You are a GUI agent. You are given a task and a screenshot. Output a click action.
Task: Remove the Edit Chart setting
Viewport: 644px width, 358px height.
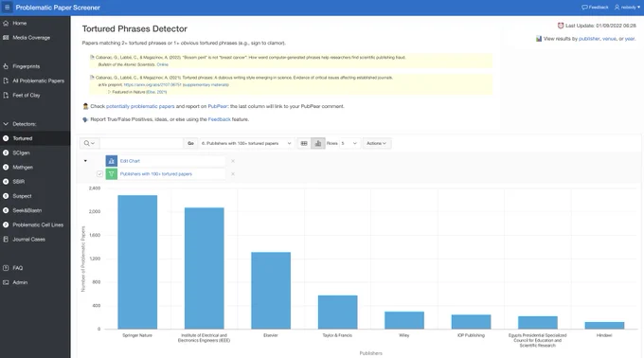point(233,161)
